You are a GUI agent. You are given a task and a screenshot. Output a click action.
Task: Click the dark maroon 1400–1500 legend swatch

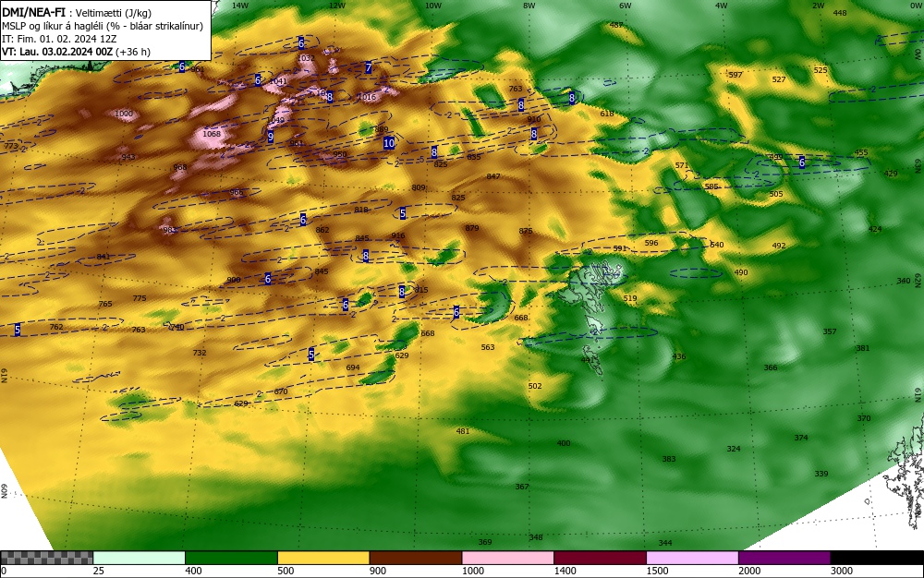click(x=600, y=558)
